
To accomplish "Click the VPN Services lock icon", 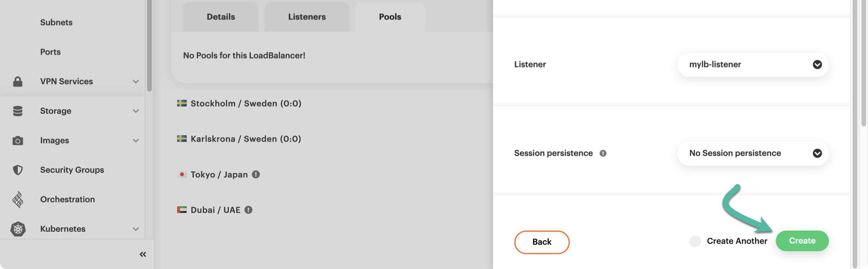I will (x=18, y=82).
